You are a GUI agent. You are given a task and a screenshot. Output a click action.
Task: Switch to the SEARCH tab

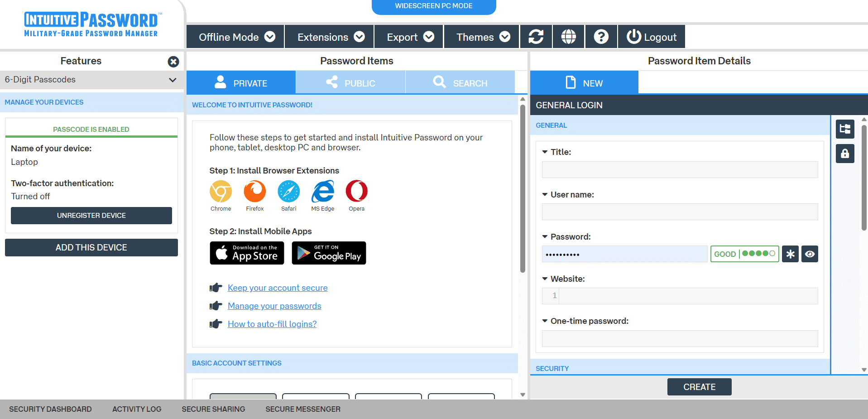(460, 82)
